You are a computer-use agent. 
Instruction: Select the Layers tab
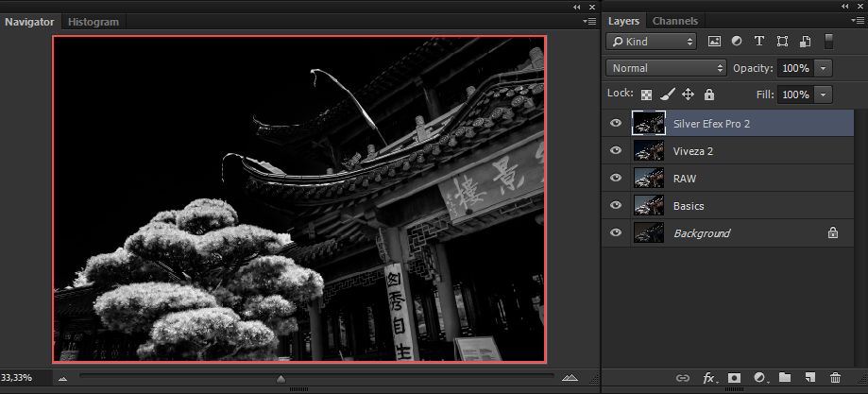coord(624,21)
